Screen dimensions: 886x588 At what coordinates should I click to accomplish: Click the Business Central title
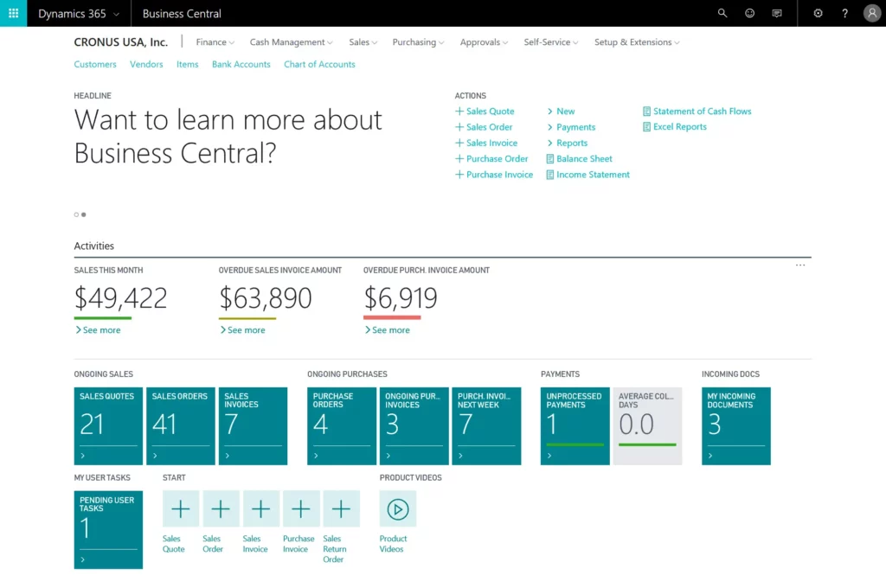tap(182, 14)
